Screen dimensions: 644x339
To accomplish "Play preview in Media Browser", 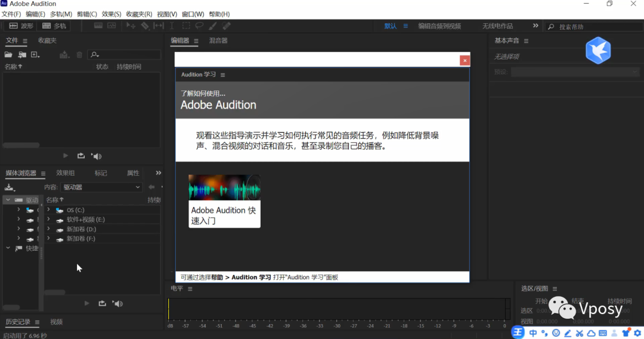I will point(86,303).
